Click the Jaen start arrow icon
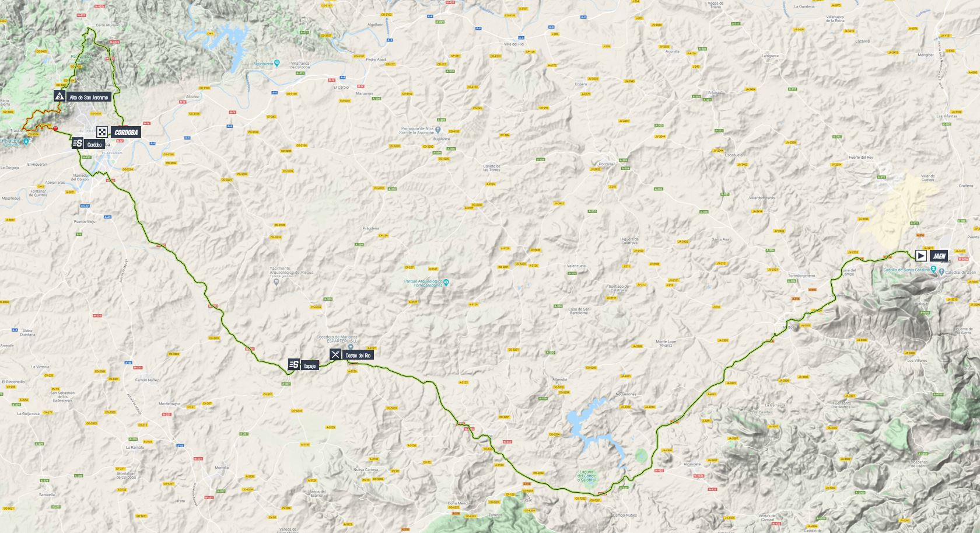This screenshot has width=980, height=533. 921,255
